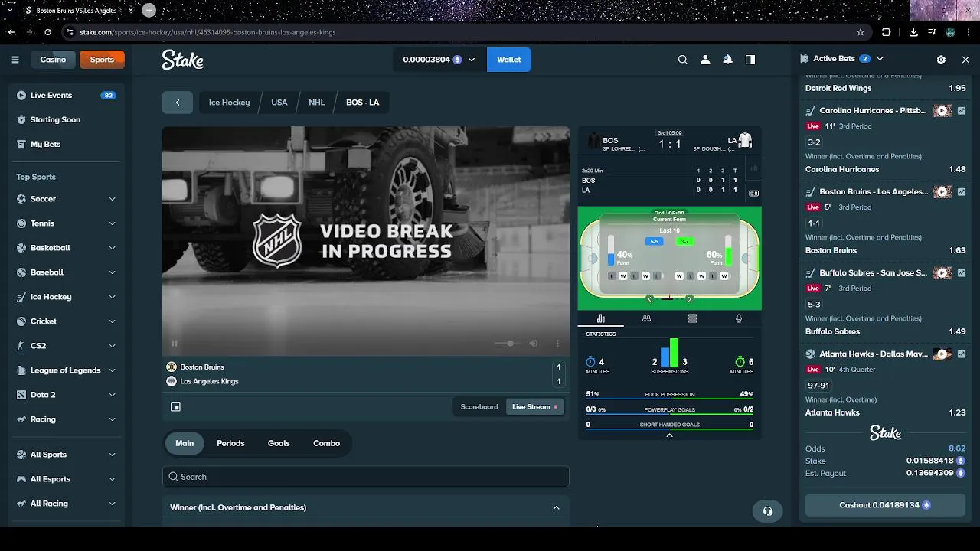Switch to Scoreboard view
Image resolution: width=980 pixels, height=551 pixels.
coord(479,407)
